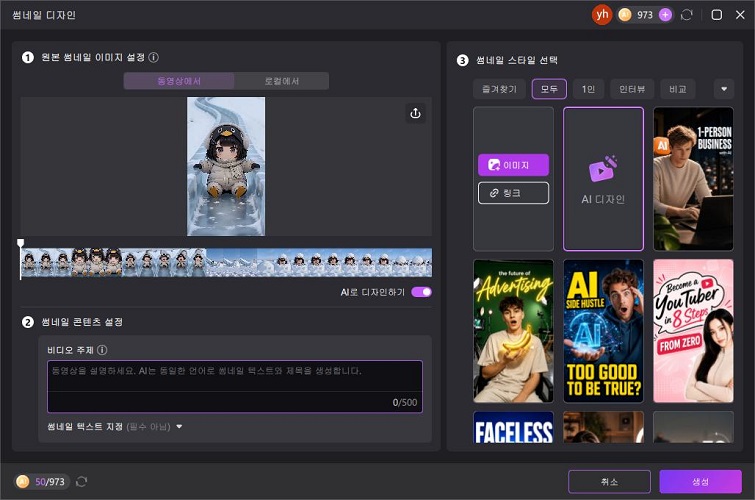Switch to the 로컬에서 tab
This screenshot has height=500, width=755.
pos(282,81)
